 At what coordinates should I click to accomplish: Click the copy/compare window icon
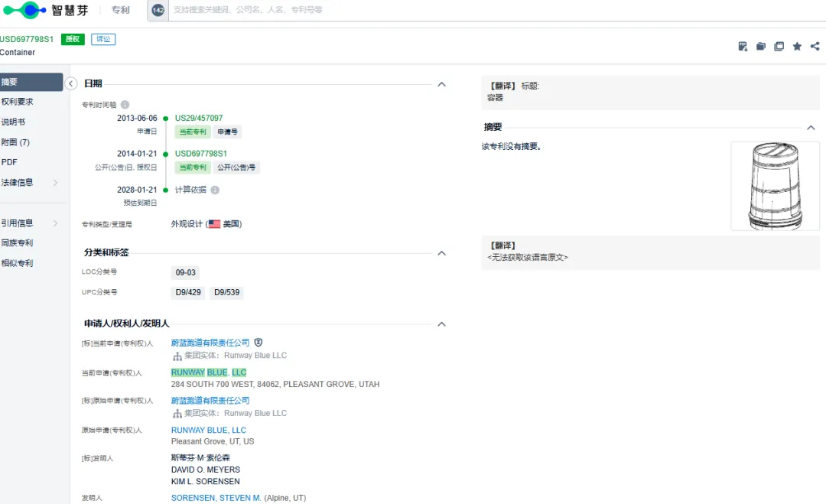click(779, 47)
